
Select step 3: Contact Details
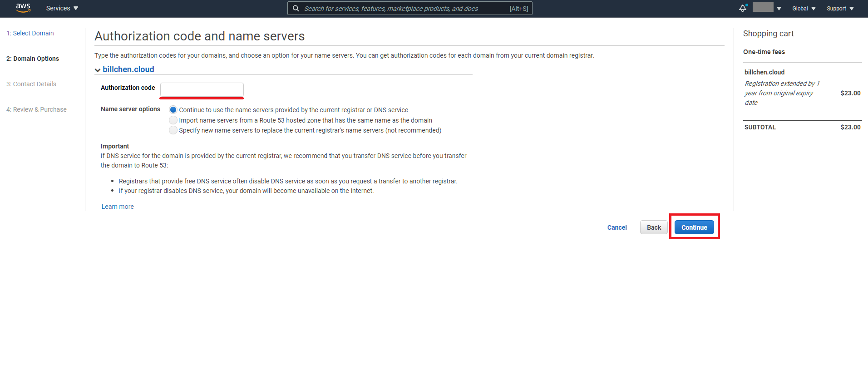click(31, 84)
